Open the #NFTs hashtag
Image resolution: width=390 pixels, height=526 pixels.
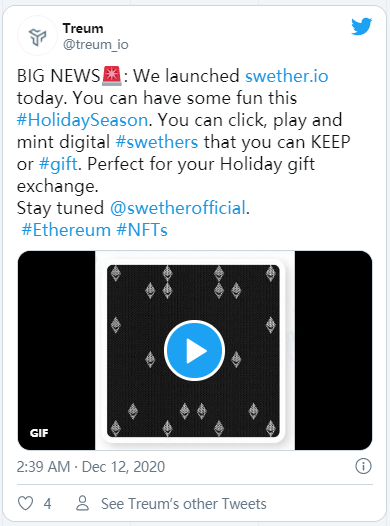[142, 230]
